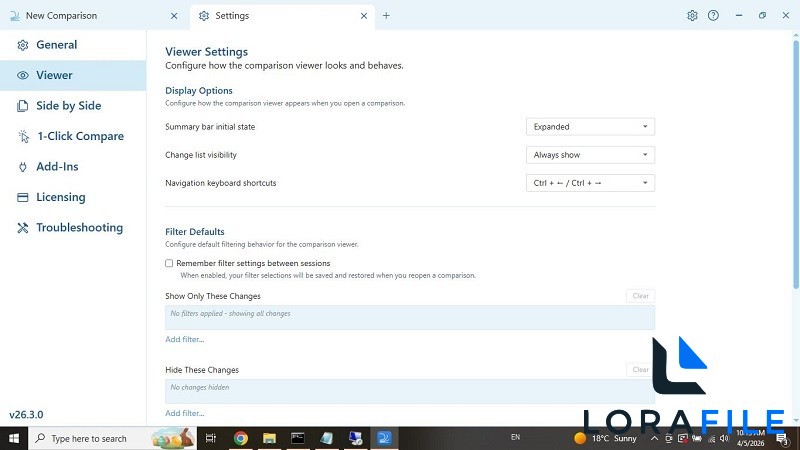Open the Troubleshooting section
800x450 pixels.
tap(73, 228)
